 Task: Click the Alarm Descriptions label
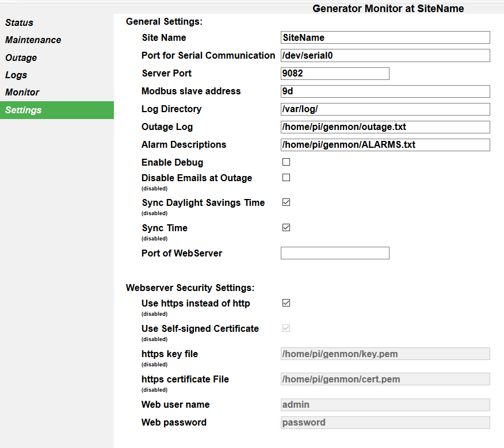(x=184, y=144)
